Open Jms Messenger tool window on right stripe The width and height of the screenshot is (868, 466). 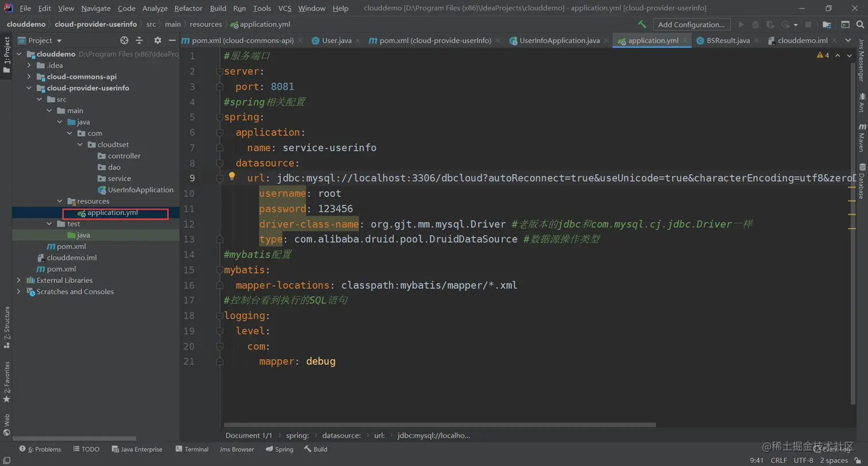pos(862,60)
